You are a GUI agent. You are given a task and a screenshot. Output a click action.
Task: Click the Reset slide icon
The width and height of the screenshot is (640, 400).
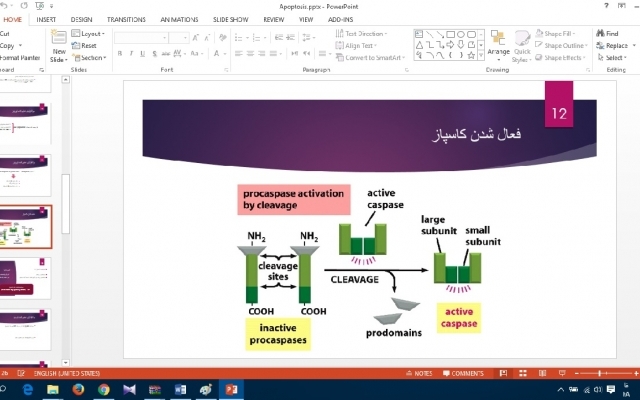tap(76, 46)
